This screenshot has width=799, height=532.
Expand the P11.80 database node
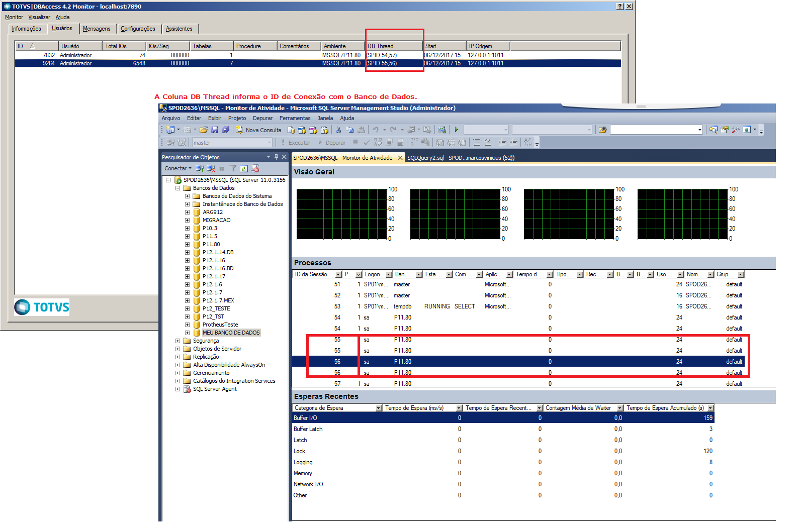187,244
